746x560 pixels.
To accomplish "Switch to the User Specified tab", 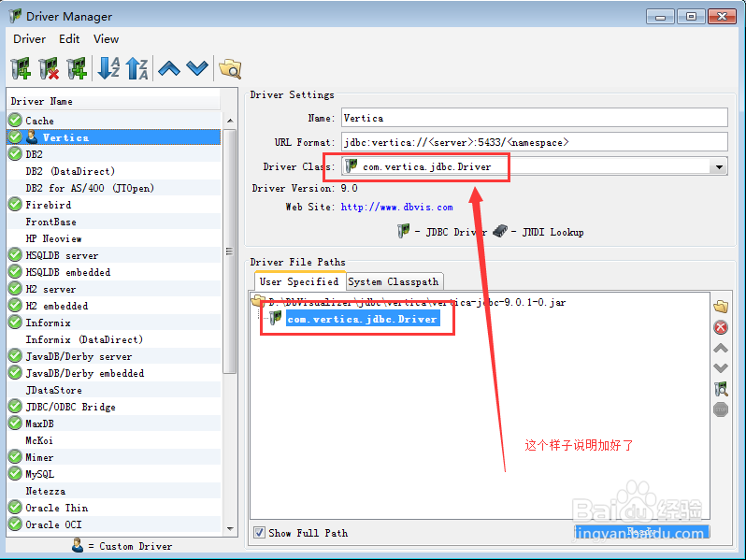I will (299, 281).
